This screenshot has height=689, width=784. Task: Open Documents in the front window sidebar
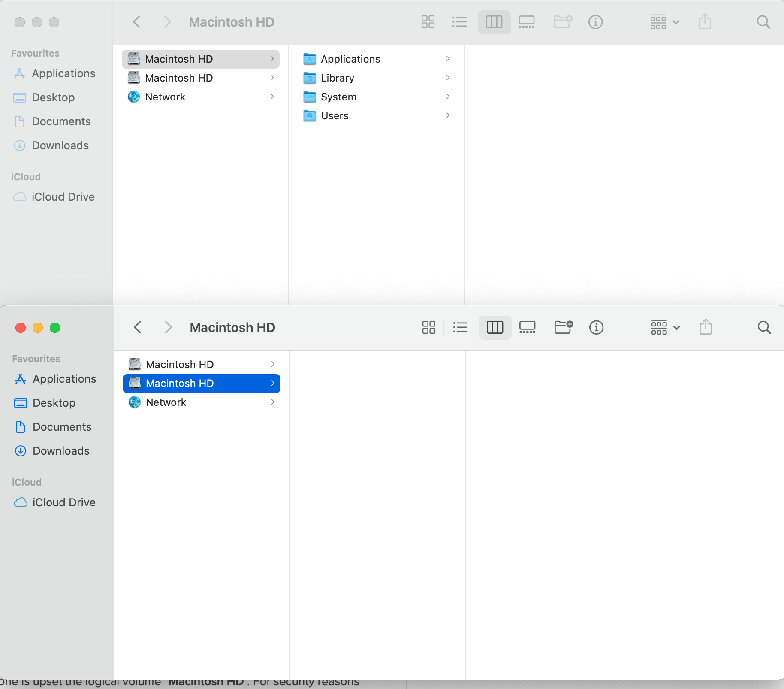click(53, 427)
